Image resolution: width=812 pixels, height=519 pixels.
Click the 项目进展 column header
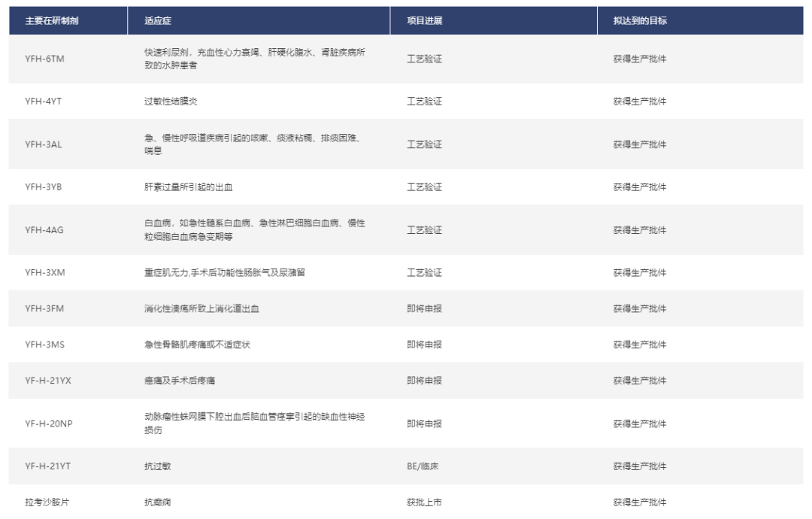[424, 21]
